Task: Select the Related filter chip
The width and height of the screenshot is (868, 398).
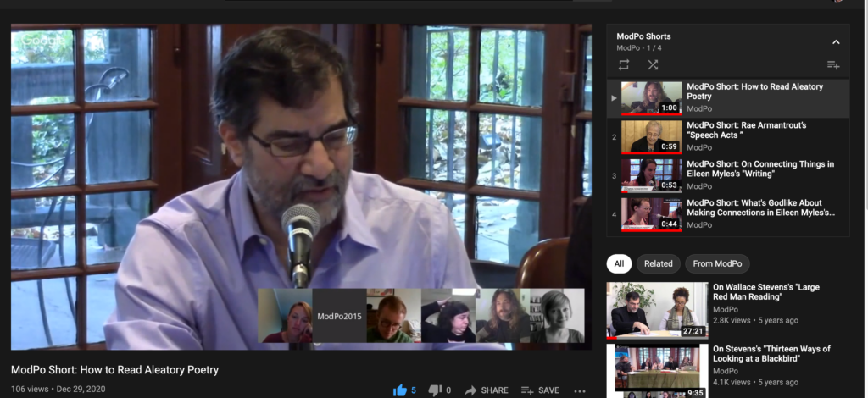Action: coord(658,263)
